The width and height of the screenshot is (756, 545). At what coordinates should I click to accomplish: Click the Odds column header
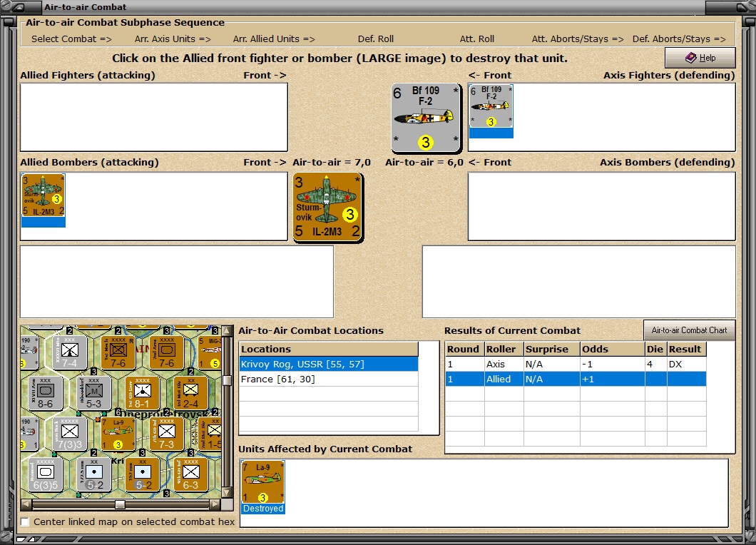coord(613,350)
